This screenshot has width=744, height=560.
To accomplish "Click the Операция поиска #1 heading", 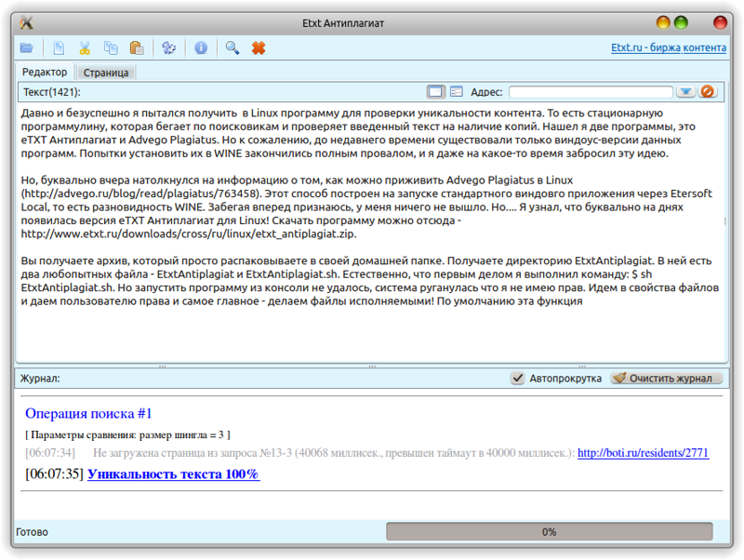I will (88, 413).
